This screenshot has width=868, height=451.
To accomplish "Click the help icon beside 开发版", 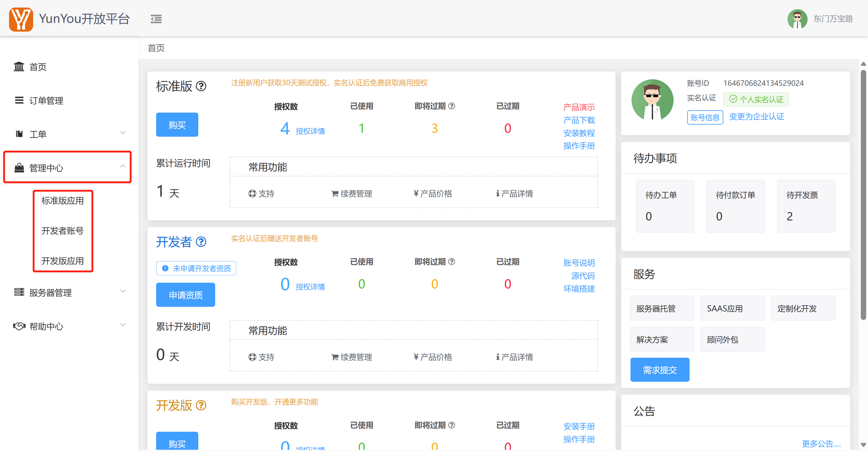I will pos(201,405).
